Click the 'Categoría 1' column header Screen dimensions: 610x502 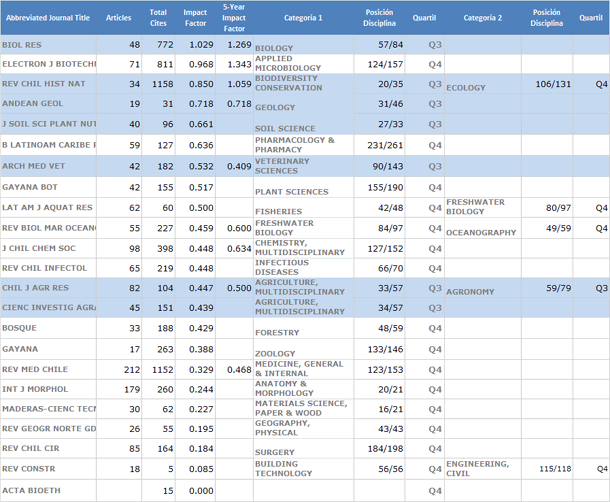[x=303, y=18]
